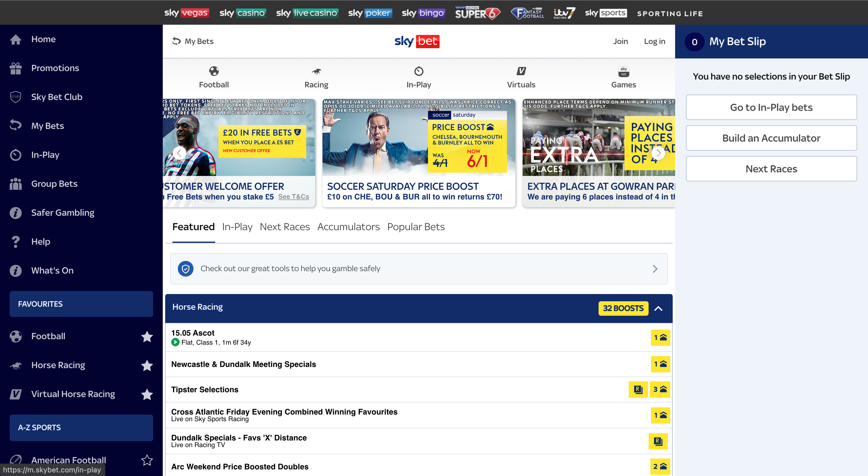Screen dimensions: 868x476
Task: Click the Join link
Action: [x=620, y=42]
